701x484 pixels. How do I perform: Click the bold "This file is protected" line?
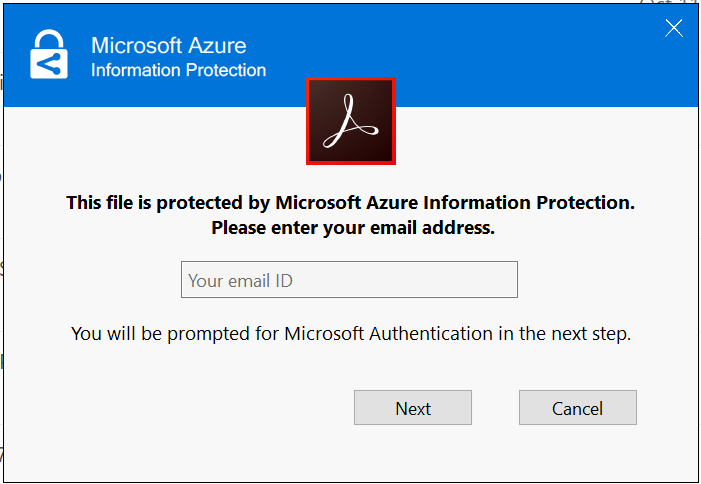click(350, 203)
